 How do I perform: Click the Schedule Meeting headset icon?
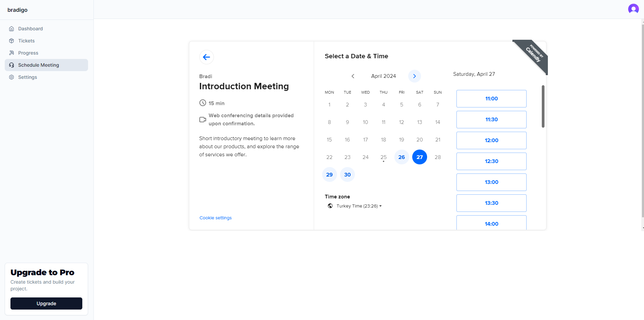click(11, 65)
